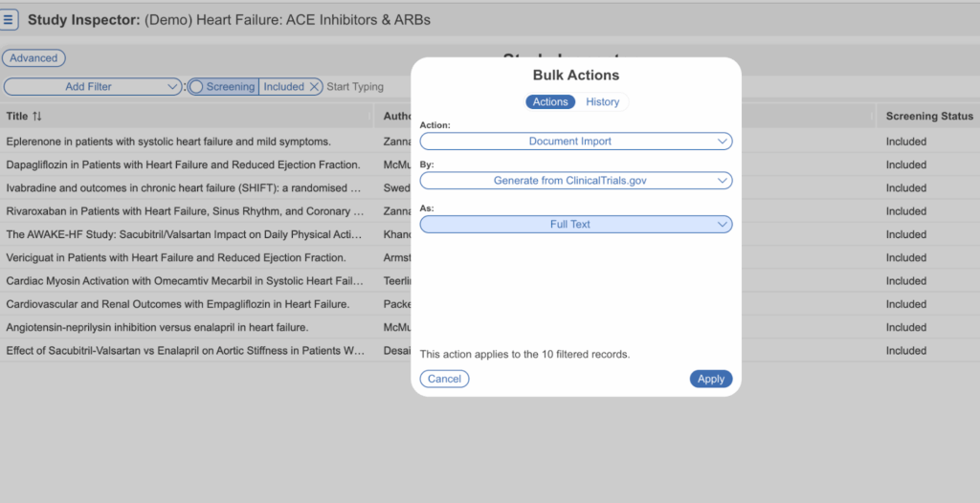
Task: Open the Generate from ClinicalTrials.gov dropdown
Action: [575, 181]
